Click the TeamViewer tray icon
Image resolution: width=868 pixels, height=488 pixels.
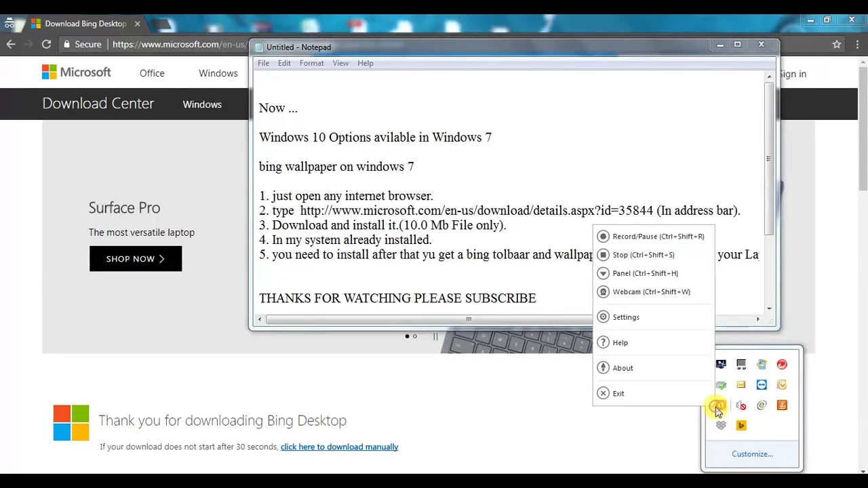(762, 385)
